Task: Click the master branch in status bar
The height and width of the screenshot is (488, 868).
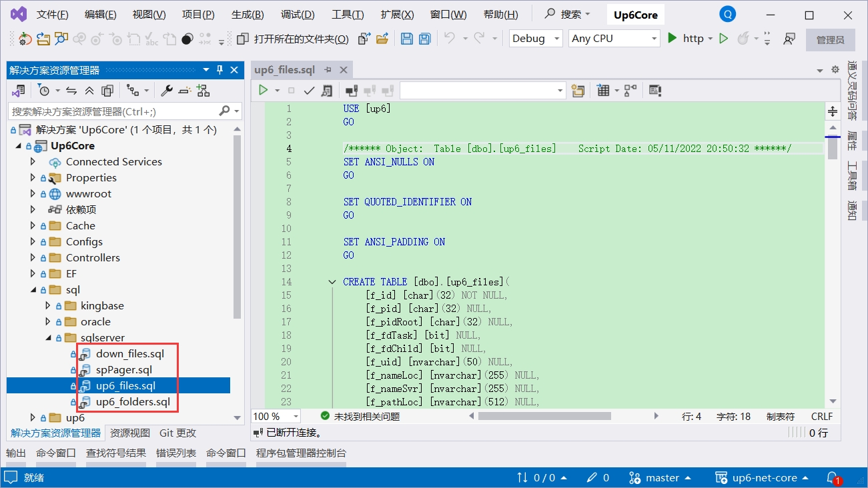Action: tap(661, 477)
